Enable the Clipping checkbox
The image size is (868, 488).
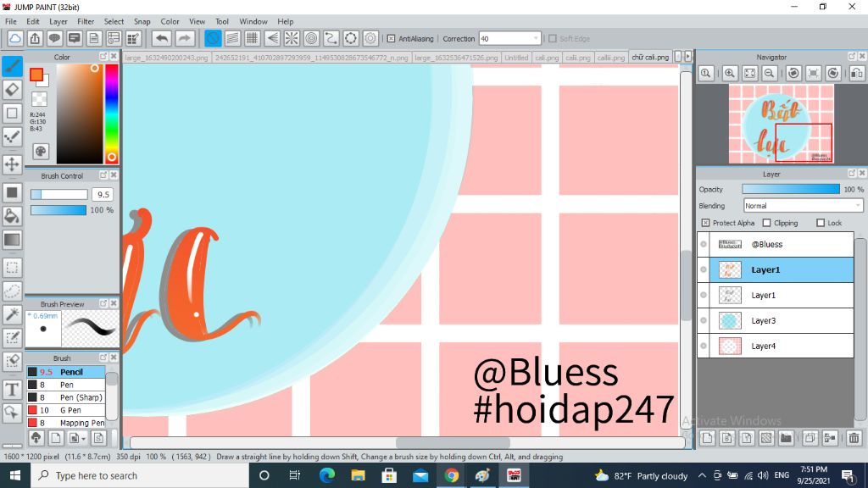[x=766, y=223]
